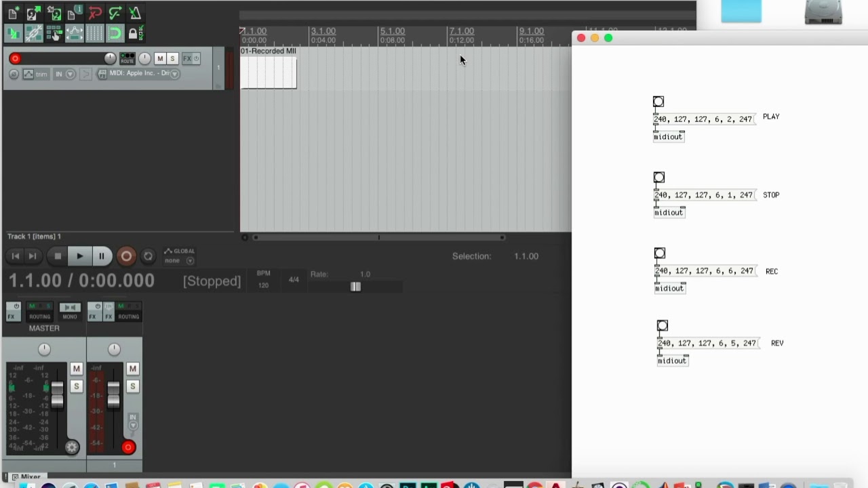Solo track 1 in the mixer strip
868x488 pixels.
pyautogui.click(x=132, y=386)
